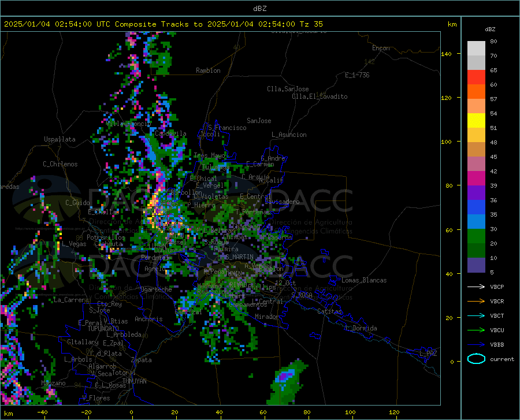Viewport: 520px width, 420px height.
Task: Select the slate purple 5 dBZ swatch
Action: [476, 265]
